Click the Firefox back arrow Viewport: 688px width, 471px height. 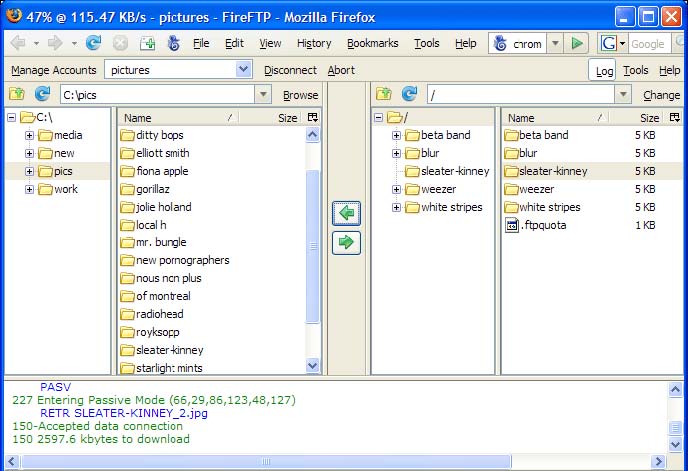pyautogui.click(x=18, y=43)
